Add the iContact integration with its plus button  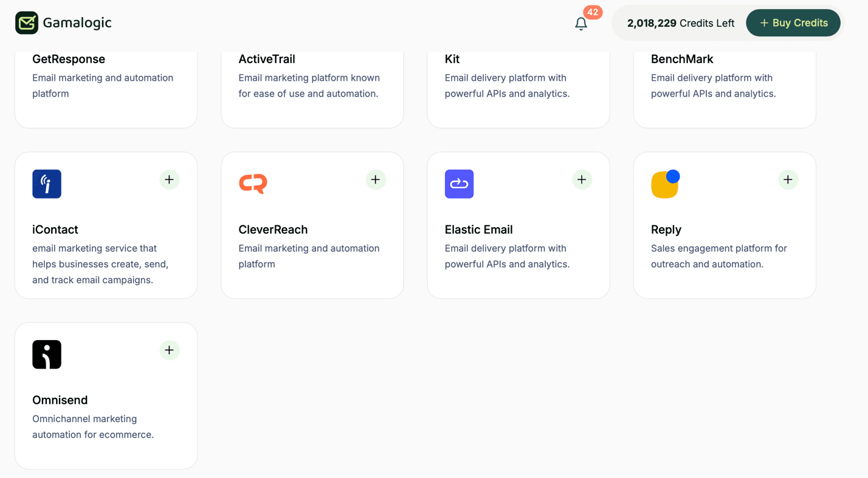pos(169,179)
